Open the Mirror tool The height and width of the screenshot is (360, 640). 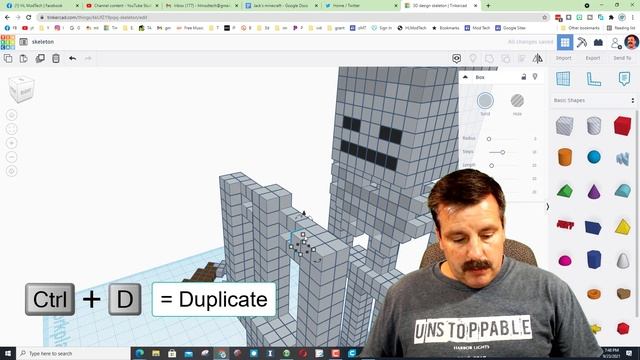tap(538, 59)
